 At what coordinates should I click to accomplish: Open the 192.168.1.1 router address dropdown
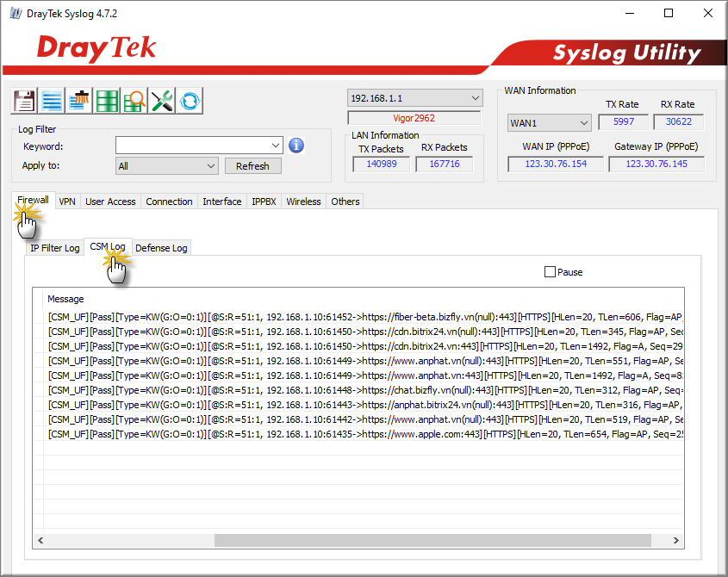415,98
